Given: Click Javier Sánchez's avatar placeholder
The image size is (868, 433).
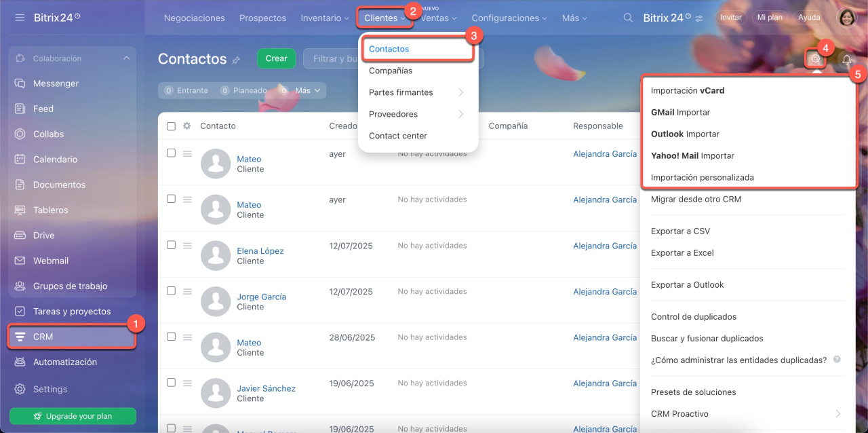Looking at the screenshot, I should pyautogui.click(x=216, y=393).
